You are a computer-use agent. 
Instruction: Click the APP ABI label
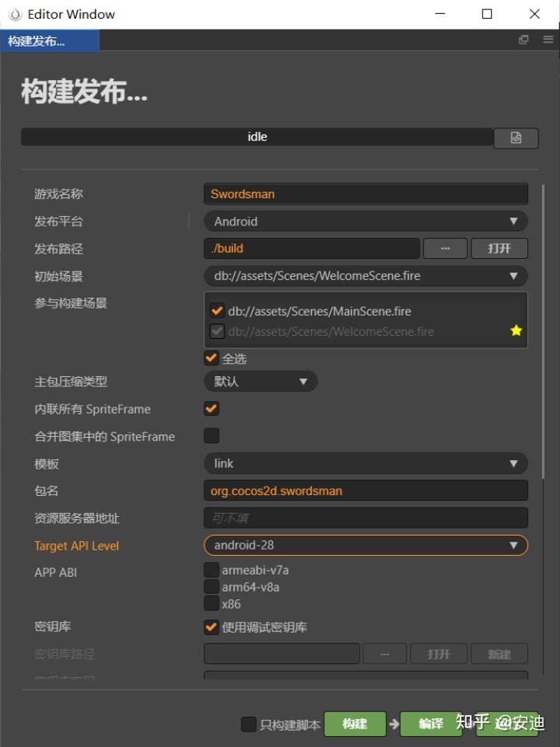[55, 573]
